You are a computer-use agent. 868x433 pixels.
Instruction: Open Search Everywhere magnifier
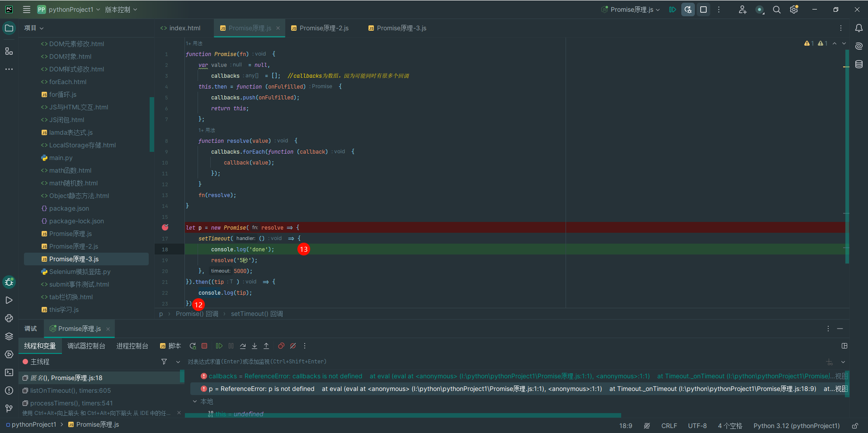[x=777, y=9]
